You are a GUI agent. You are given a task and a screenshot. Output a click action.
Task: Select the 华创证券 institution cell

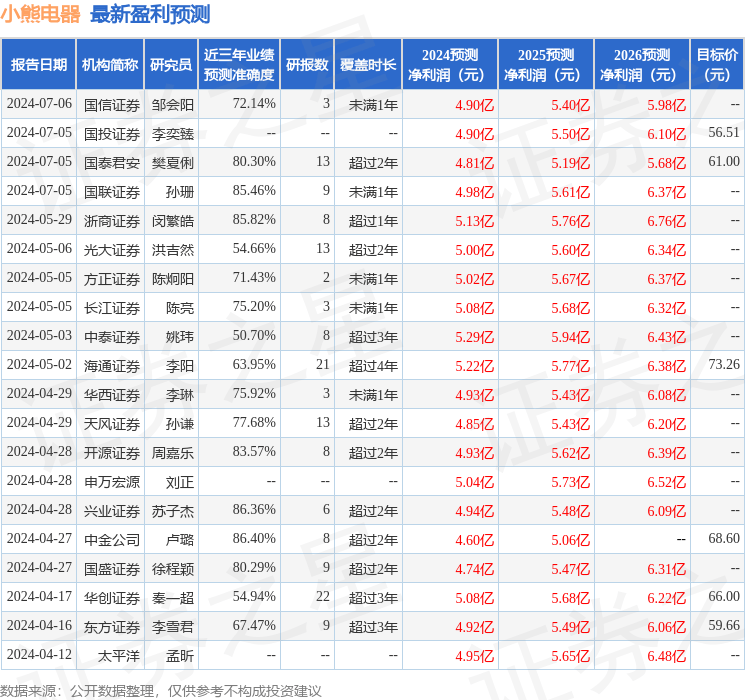click(112, 597)
